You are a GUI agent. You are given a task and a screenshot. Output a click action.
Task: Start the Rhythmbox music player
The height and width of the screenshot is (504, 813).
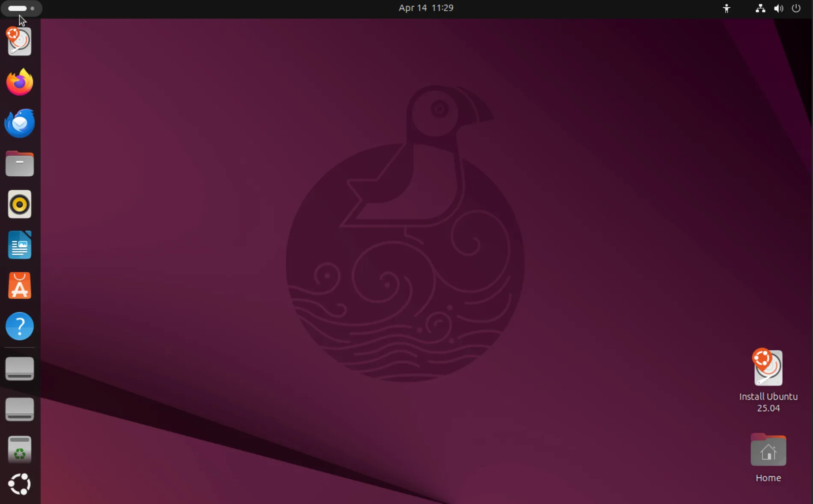(19, 204)
